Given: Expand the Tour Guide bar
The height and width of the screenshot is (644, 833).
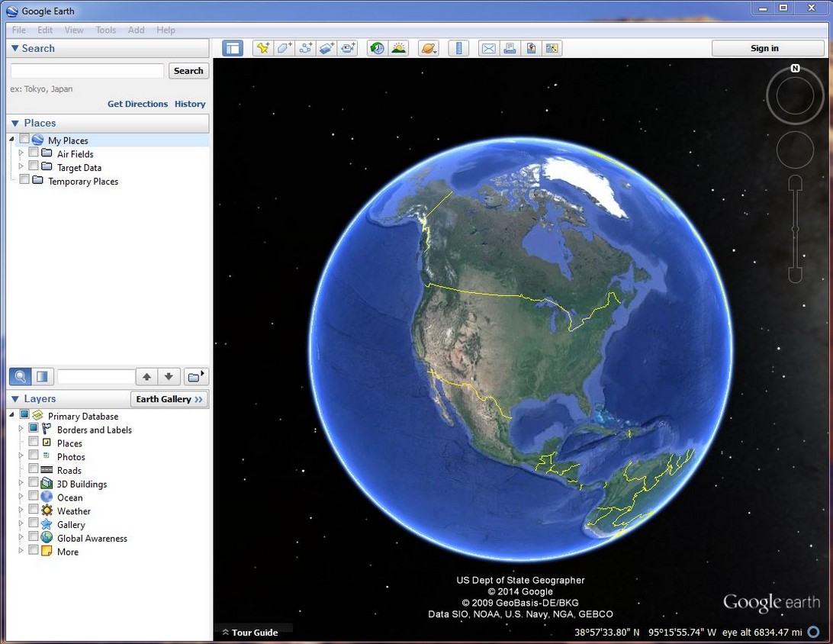Looking at the screenshot, I should [x=250, y=633].
